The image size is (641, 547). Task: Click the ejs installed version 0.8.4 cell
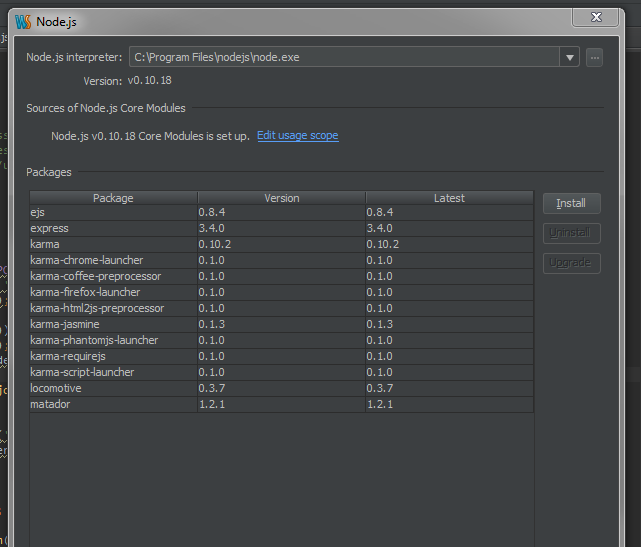point(282,213)
